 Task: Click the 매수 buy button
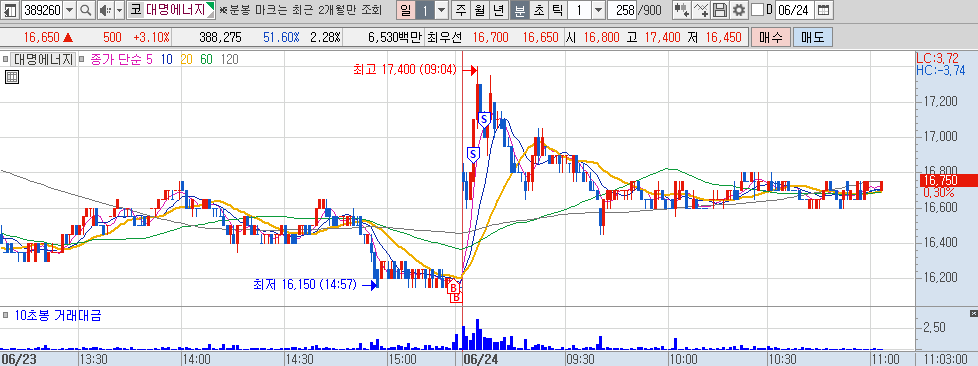click(771, 37)
